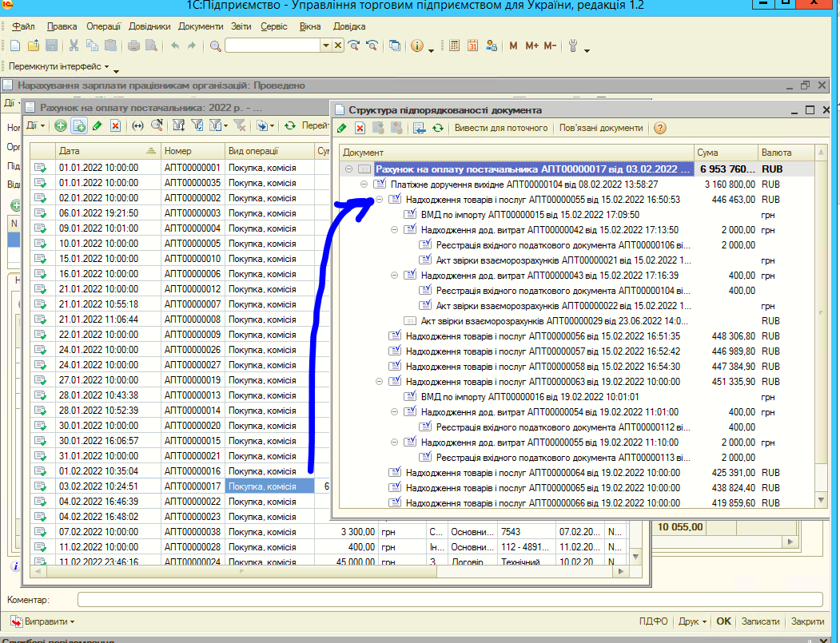Screen dimensions: 840x643
Task: Click the OK button at the bottom
Action: (x=723, y=621)
